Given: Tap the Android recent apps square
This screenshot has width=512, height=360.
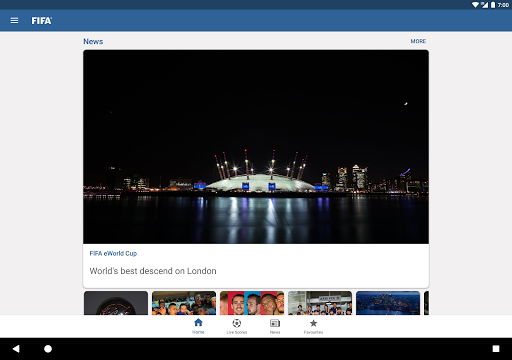Looking at the screenshot, I should 496,349.
